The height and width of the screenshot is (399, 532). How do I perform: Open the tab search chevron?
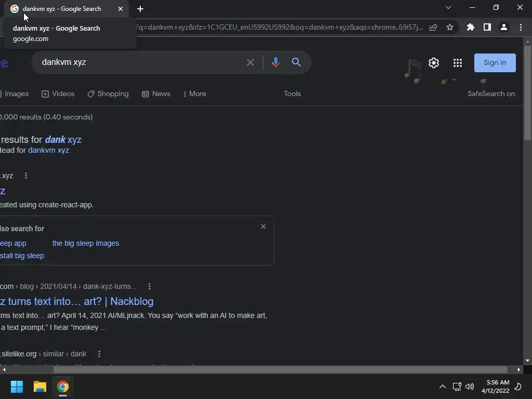448,7
